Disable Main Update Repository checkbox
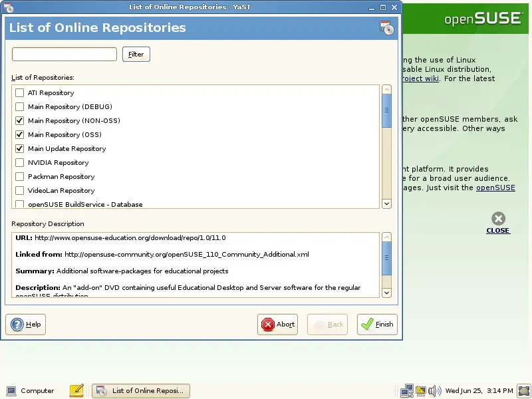This screenshot has height=399, width=532. 20,148
